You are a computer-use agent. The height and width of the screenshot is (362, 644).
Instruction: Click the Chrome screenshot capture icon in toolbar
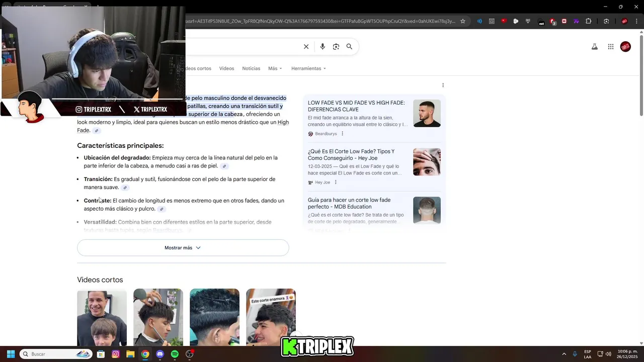pyautogui.click(x=606, y=21)
